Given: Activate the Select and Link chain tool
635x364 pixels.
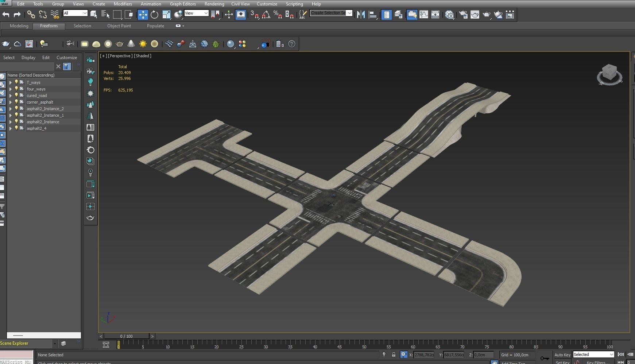Looking at the screenshot, I should (x=31, y=15).
